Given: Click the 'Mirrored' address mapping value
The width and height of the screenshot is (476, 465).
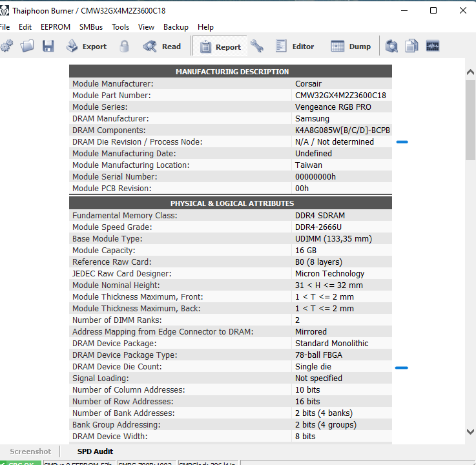Looking at the screenshot, I should tap(311, 332).
